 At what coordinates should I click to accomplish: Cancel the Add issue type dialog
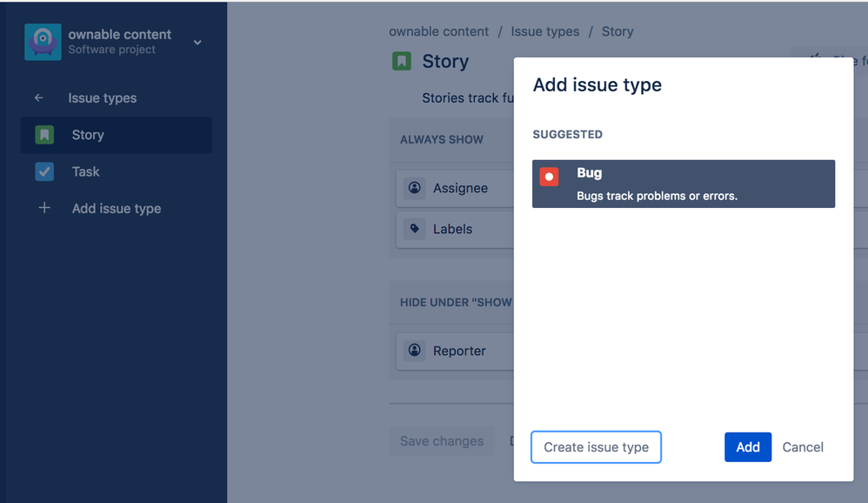803,447
